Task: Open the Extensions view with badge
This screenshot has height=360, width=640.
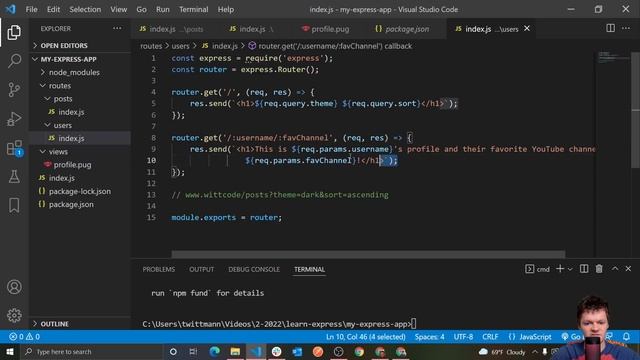Action: 14,148
